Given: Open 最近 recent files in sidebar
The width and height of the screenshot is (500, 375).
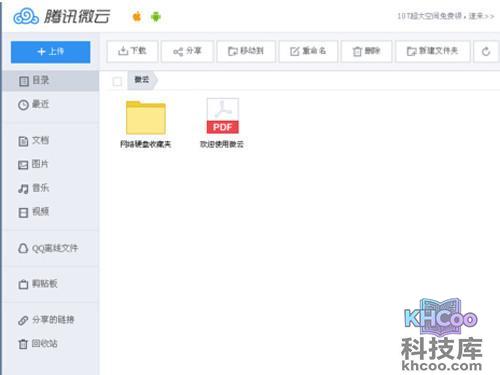Looking at the screenshot, I should click(x=51, y=105).
